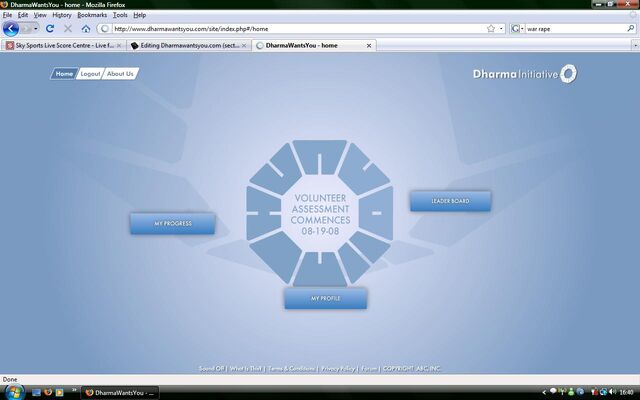
Task: Open the Tools menu
Action: pos(120,15)
